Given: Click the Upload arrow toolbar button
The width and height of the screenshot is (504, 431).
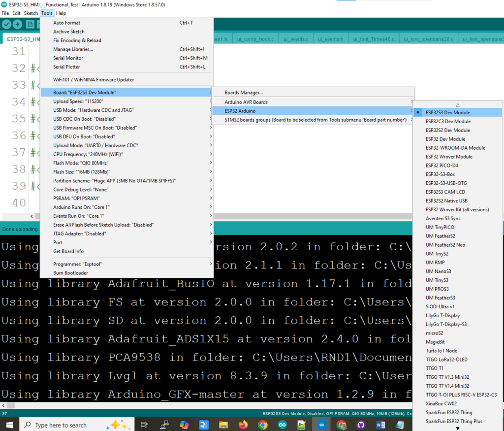Looking at the screenshot, I should pyautogui.click(x=18, y=24).
